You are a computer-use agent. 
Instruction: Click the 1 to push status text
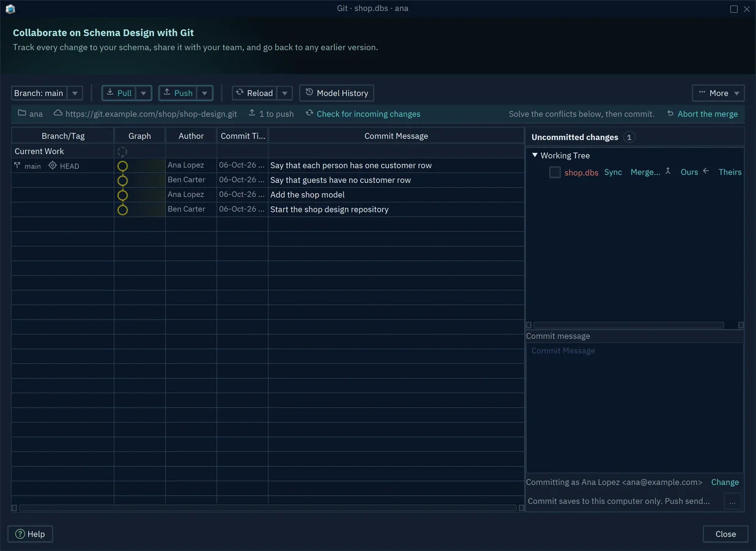[276, 114]
